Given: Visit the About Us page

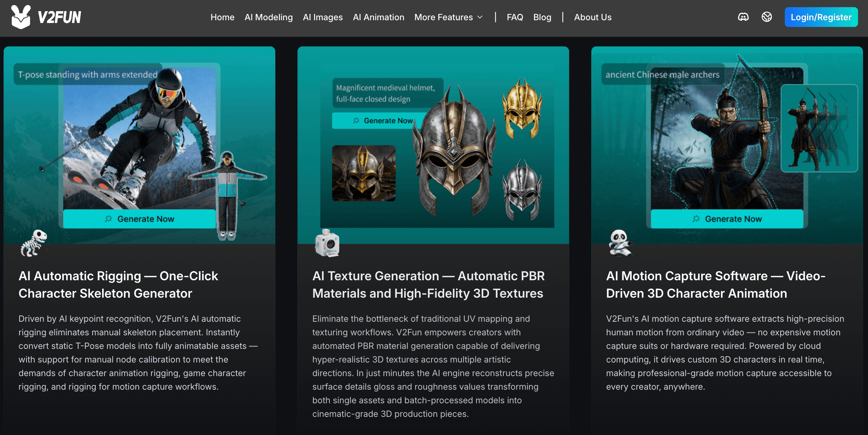Looking at the screenshot, I should coord(593,17).
